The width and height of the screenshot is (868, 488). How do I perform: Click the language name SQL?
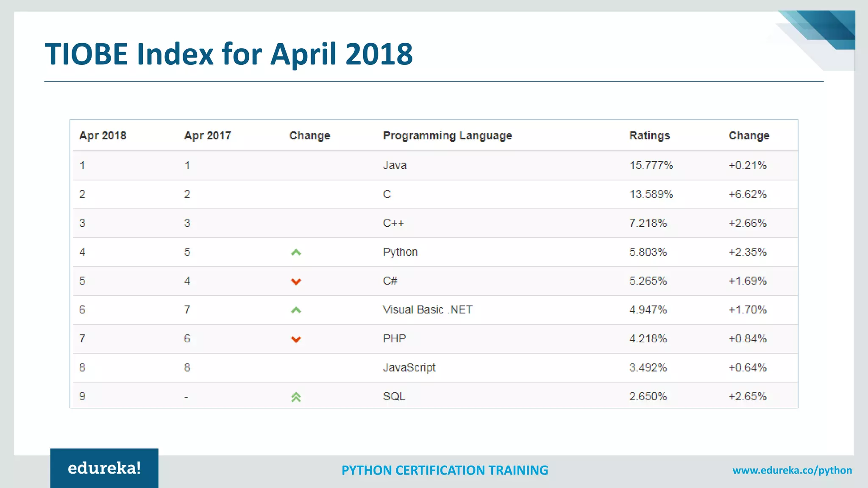coord(394,396)
